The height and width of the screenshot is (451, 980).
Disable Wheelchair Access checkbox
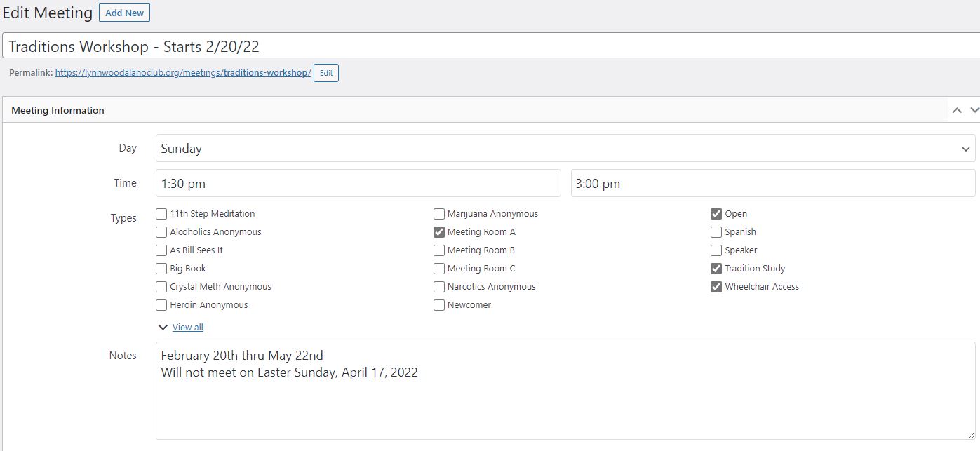click(x=716, y=287)
